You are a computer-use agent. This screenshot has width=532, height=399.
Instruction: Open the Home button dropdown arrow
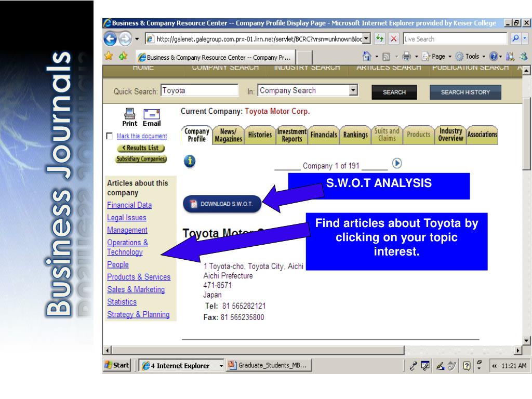(377, 56)
